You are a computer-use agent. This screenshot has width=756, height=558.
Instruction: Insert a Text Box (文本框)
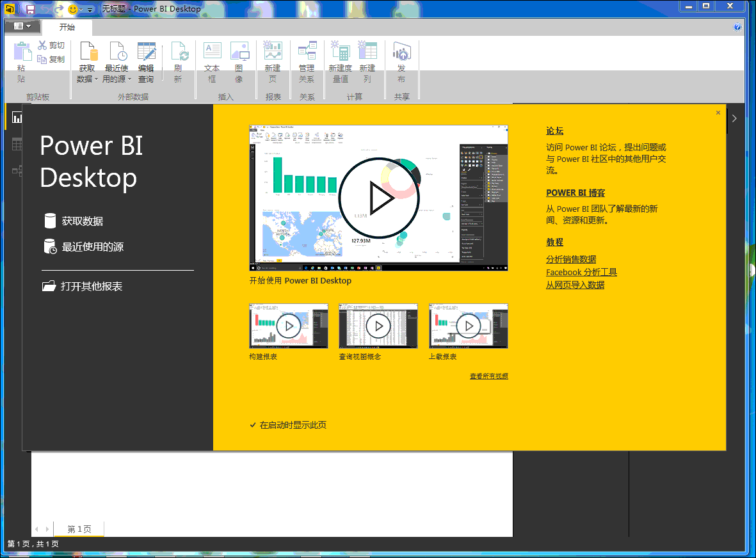[212, 61]
